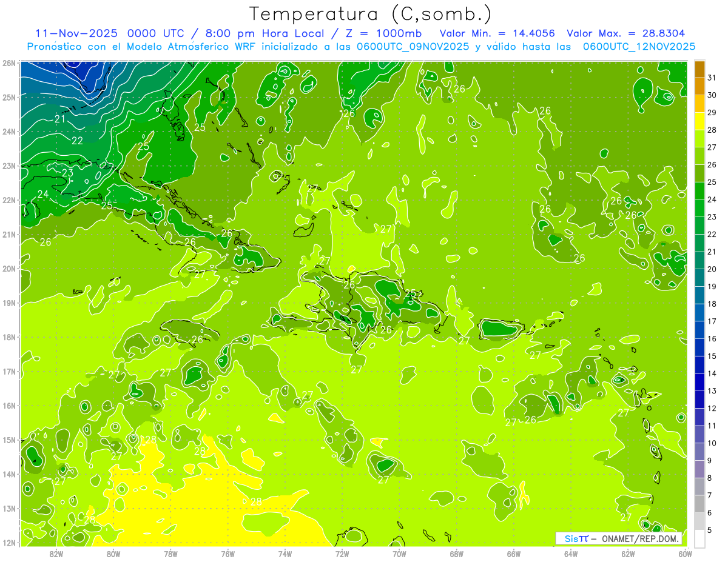This screenshot has width=728, height=562.
Task: Click the '15' label on the color scale
Action: click(x=712, y=356)
